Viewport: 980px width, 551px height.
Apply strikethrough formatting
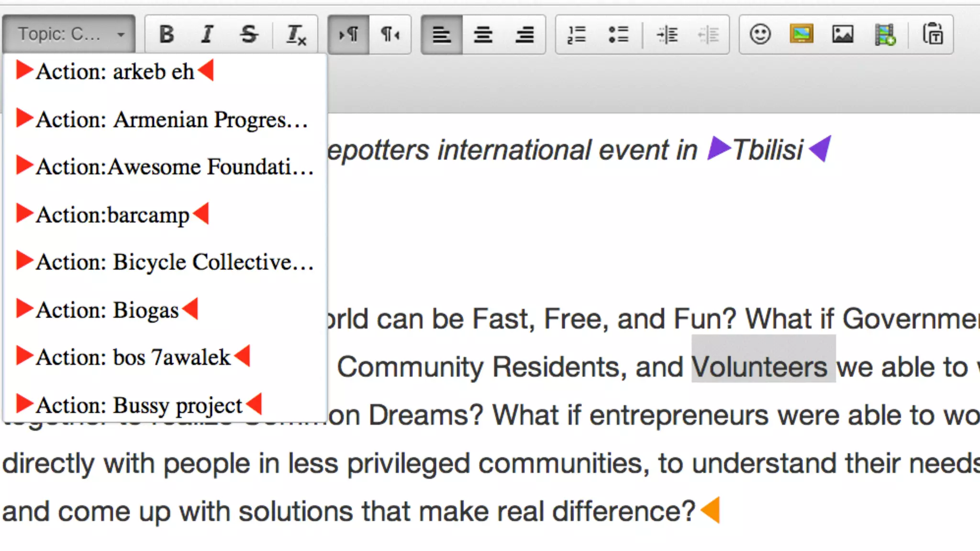click(249, 34)
